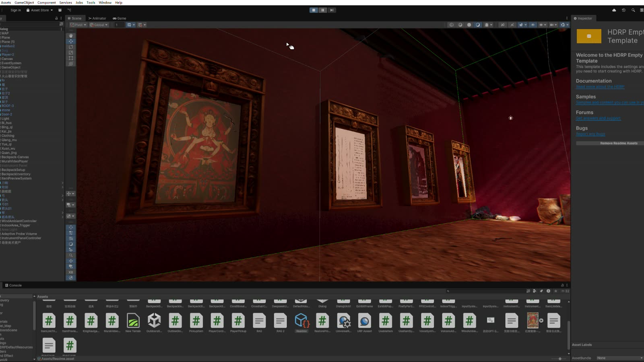Select the PickupItem script asset
644x362 pixels.
coord(196,323)
